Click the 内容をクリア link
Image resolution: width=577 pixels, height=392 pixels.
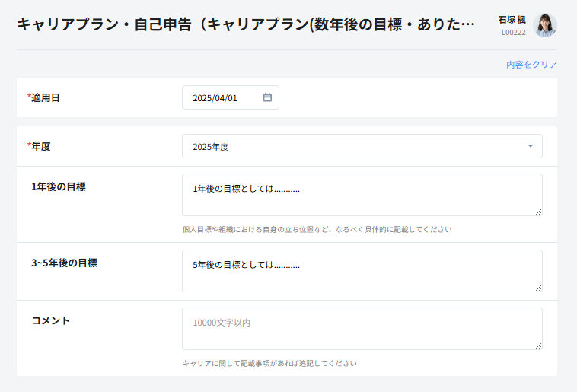tap(531, 65)
